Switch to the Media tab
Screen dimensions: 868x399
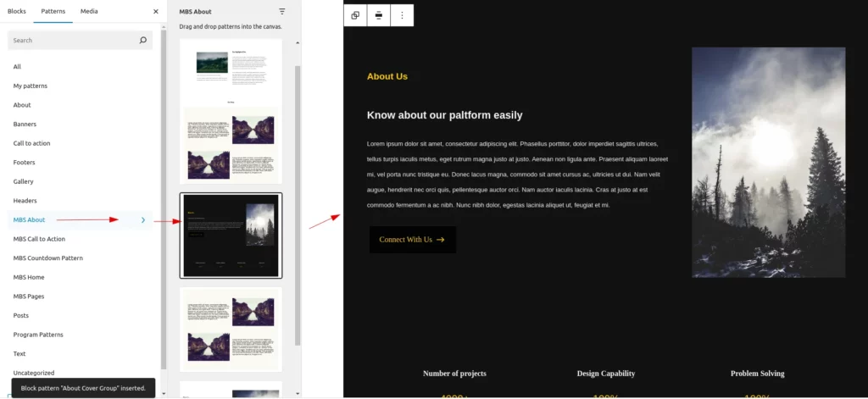89,12
